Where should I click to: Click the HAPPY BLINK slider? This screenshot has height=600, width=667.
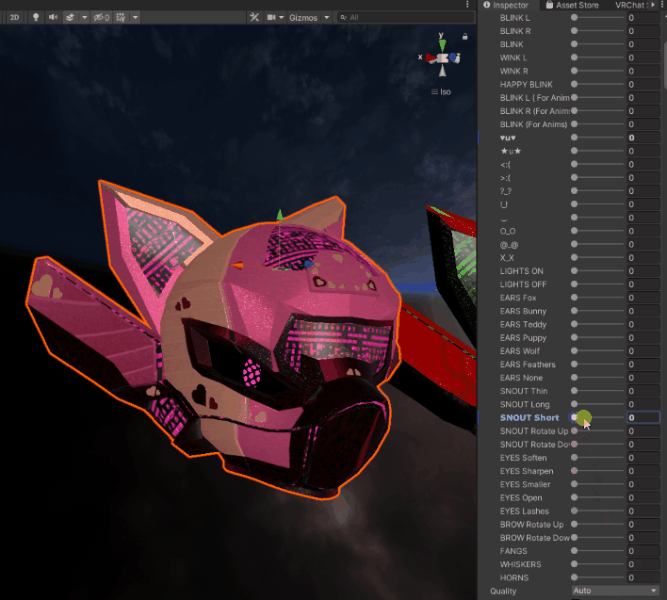[x=598, y=84]
